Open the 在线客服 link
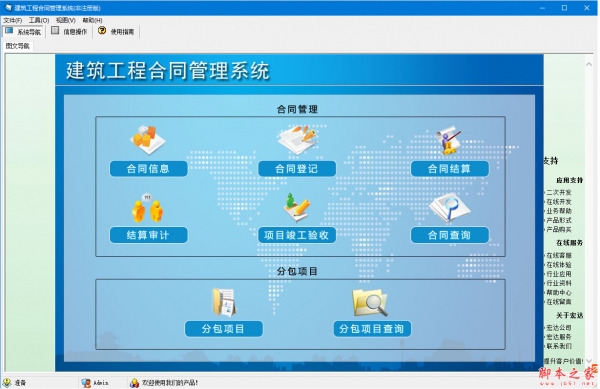The height and width of the screenshot is (389, 600). tap(558, 255)
